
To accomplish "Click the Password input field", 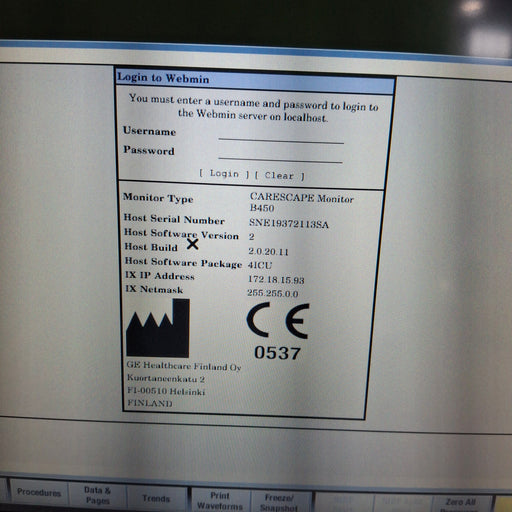I will 280,156.
